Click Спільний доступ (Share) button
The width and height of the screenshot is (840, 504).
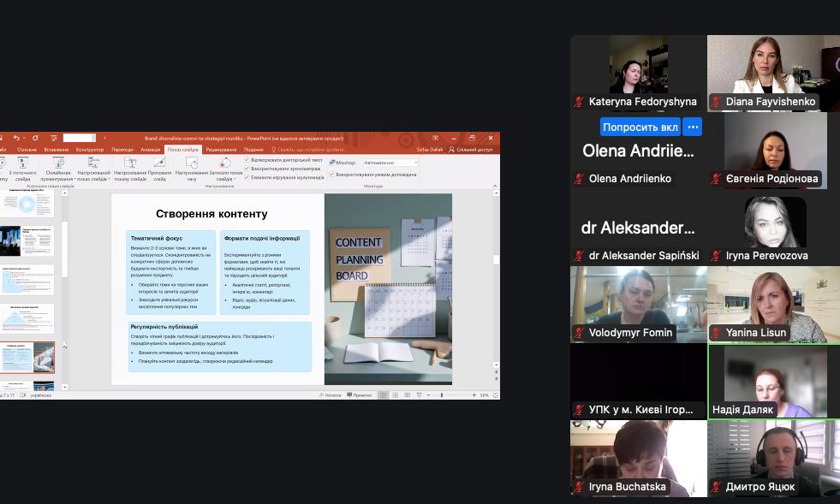[x=470, y=150]
